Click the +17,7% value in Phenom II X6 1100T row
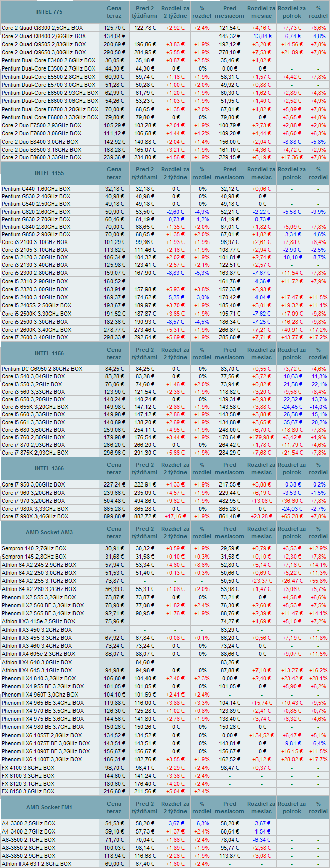330x868 pixels. point(318,760)
